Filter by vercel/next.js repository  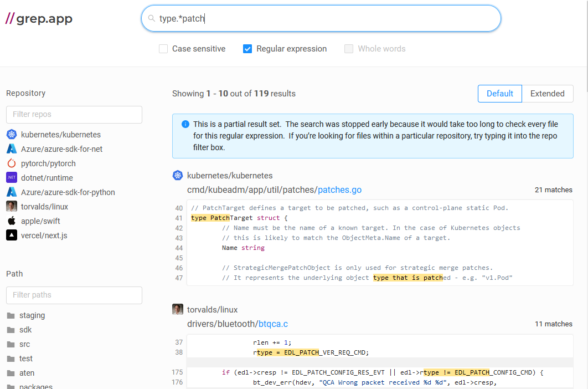tap(44, 236)
